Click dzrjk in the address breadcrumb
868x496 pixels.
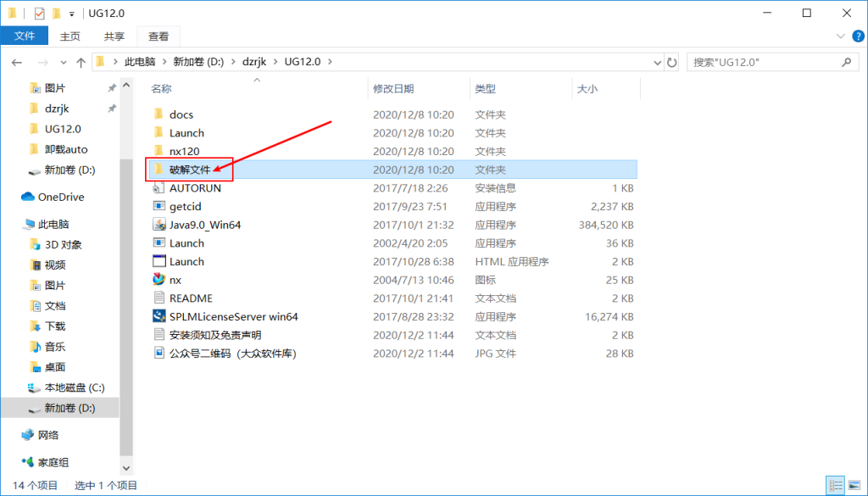(253, 62)
